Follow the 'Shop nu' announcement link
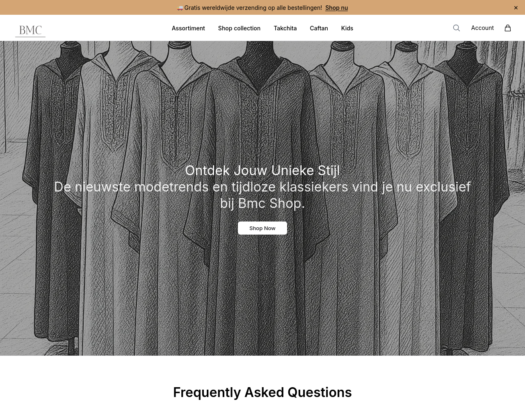The width and height of the screenshot is (525, 420). pyautogui.click(x=336, y=8)
